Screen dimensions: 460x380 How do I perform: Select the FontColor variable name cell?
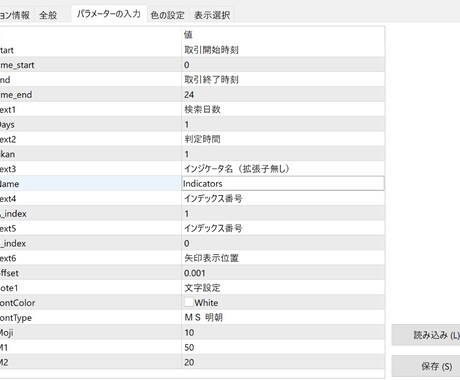click(x=90, y=303)
